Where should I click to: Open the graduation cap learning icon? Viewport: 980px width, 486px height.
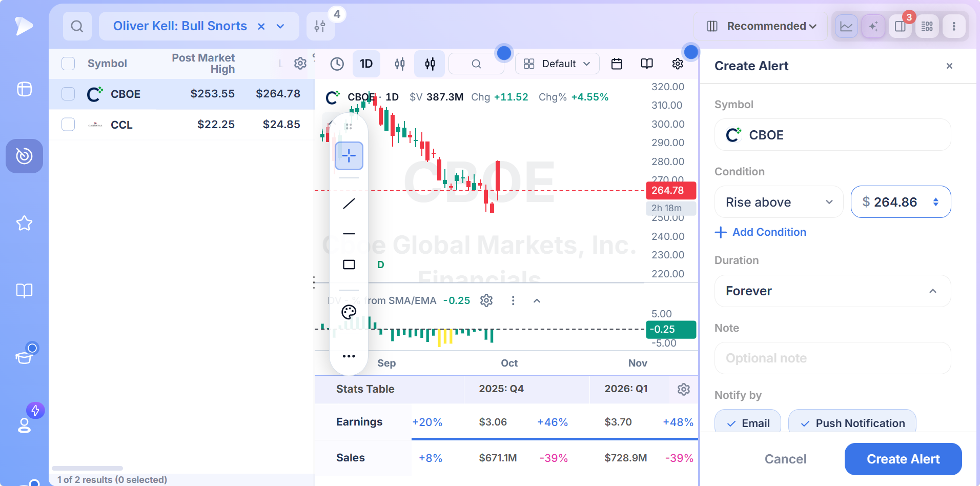[24, 357]
